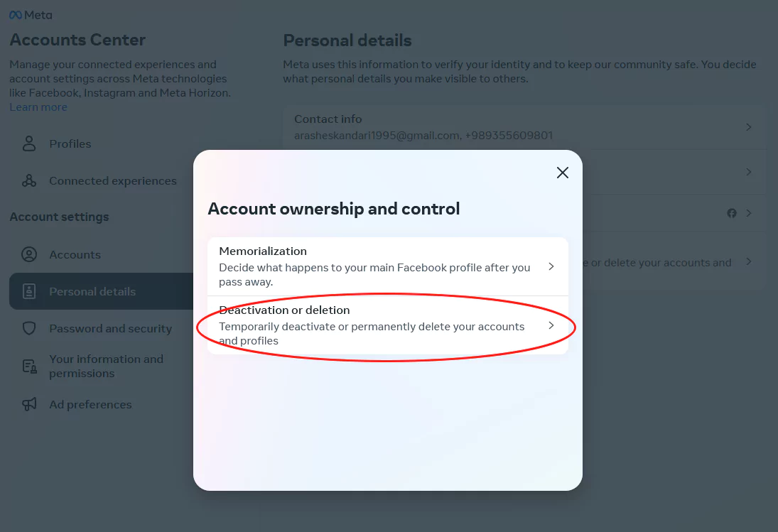Open the Learn more link

tap(38, 107)
